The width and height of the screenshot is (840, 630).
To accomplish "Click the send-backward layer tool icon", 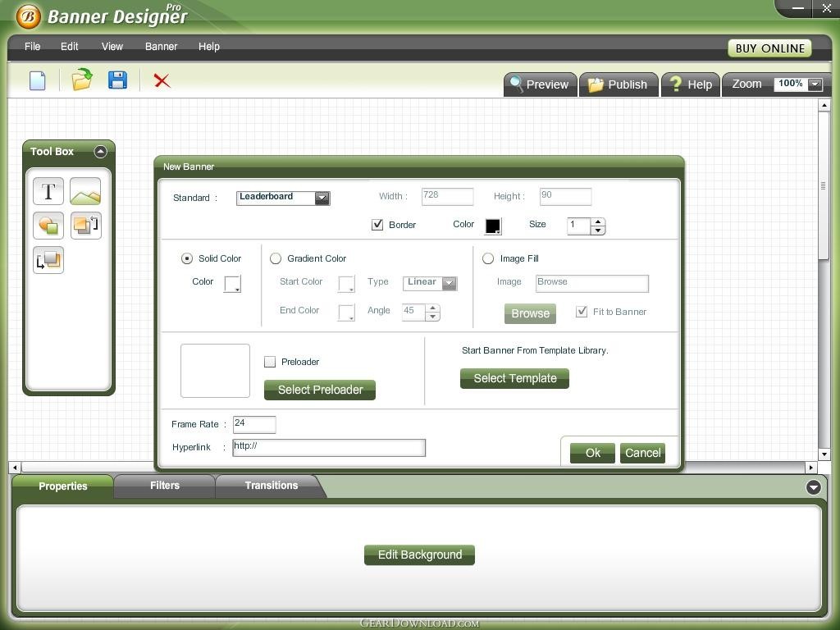I will click(48, 260).
